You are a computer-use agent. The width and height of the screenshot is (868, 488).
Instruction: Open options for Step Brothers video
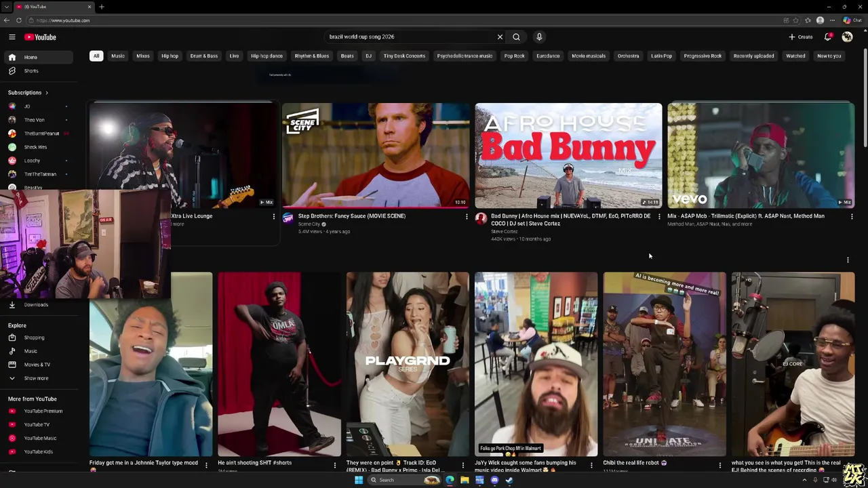coord(467,217)
